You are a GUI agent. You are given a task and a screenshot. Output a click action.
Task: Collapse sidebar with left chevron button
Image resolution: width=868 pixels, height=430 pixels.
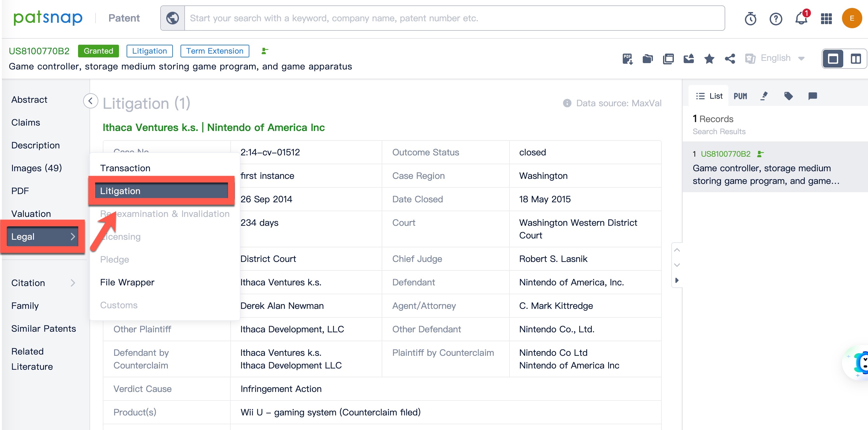[90, 101]
